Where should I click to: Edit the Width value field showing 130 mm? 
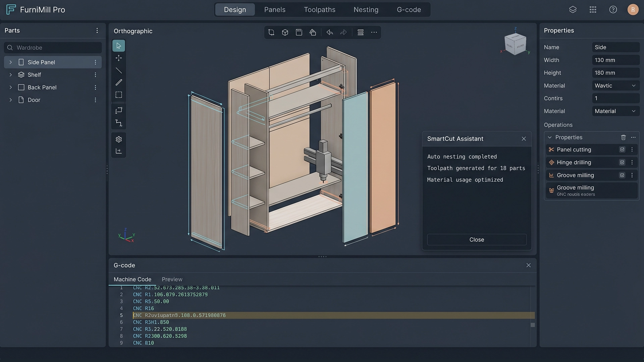tap(615, 60)
